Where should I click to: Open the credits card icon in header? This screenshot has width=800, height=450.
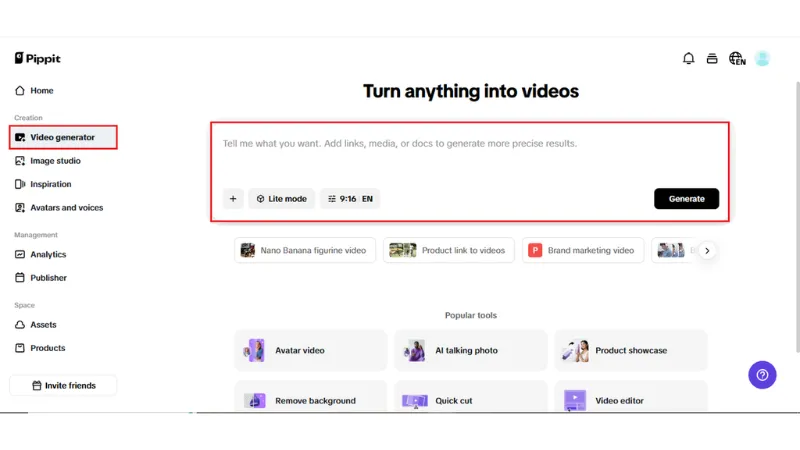tap(712, 59)
